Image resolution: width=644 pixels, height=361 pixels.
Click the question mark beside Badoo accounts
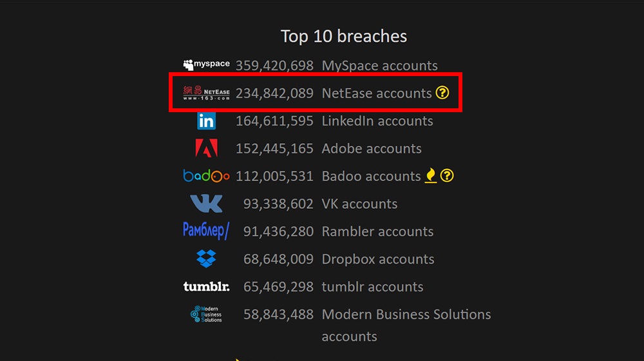tap(447, 175)
